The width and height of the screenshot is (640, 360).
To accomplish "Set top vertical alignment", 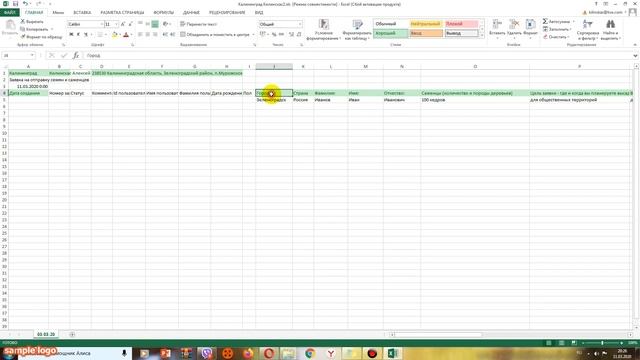I will tap(140, 24).
